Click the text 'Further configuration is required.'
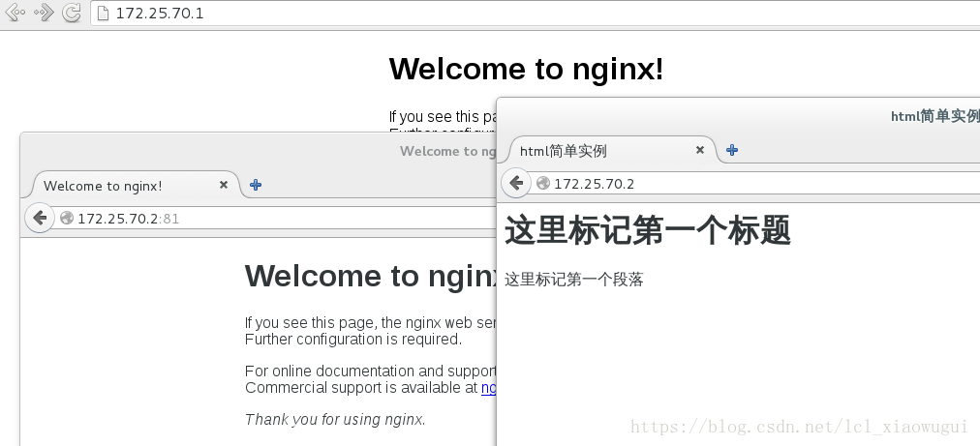980x446 pixels. (353, 340)
